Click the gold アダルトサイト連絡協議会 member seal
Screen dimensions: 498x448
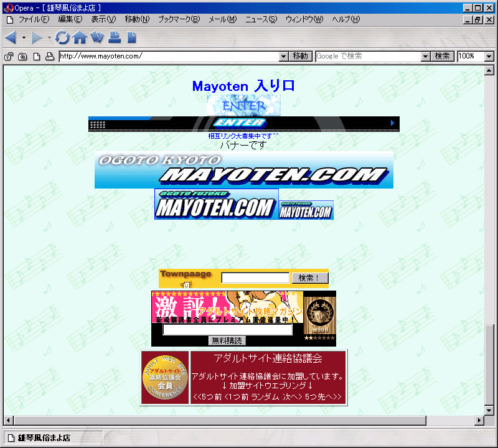pyautogui.click(x=165, y=377)
